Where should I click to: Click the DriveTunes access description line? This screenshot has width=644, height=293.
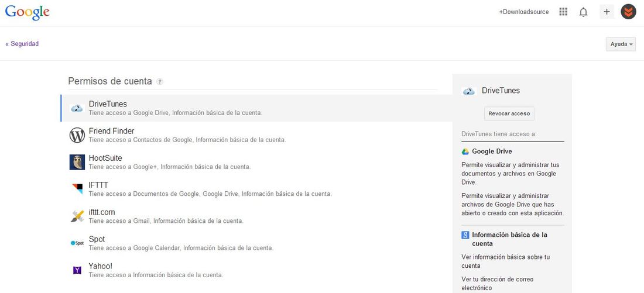point(176,112)
